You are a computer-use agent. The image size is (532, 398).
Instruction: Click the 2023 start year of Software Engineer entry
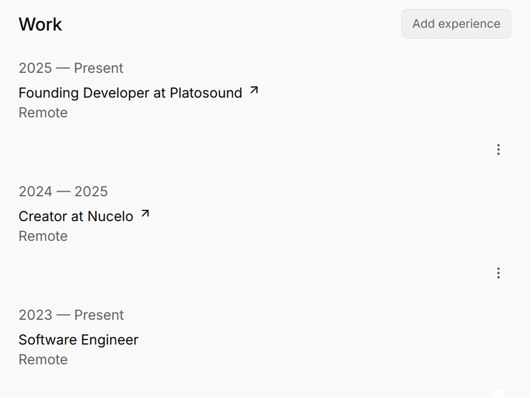35,315
